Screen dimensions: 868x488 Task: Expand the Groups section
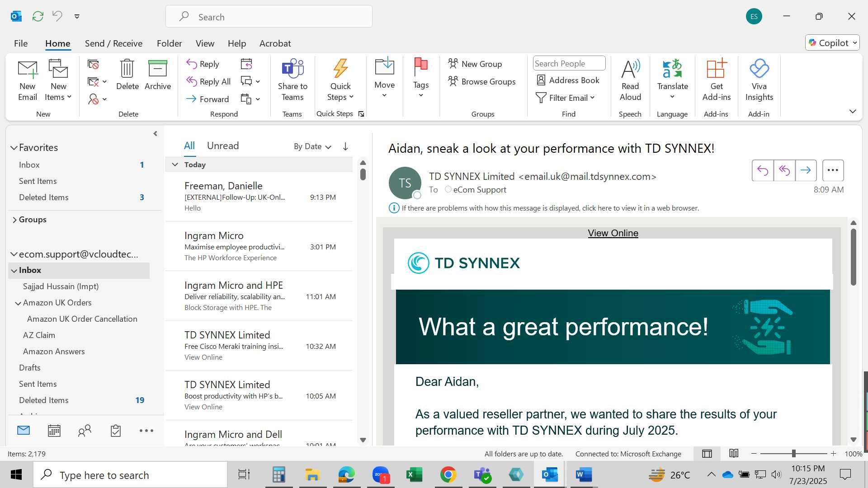tap(14, 220)
